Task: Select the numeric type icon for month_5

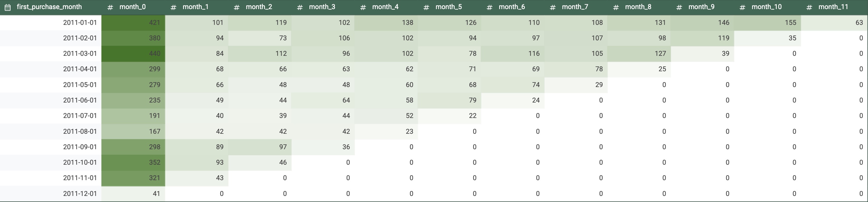Action: pos(426,7)
